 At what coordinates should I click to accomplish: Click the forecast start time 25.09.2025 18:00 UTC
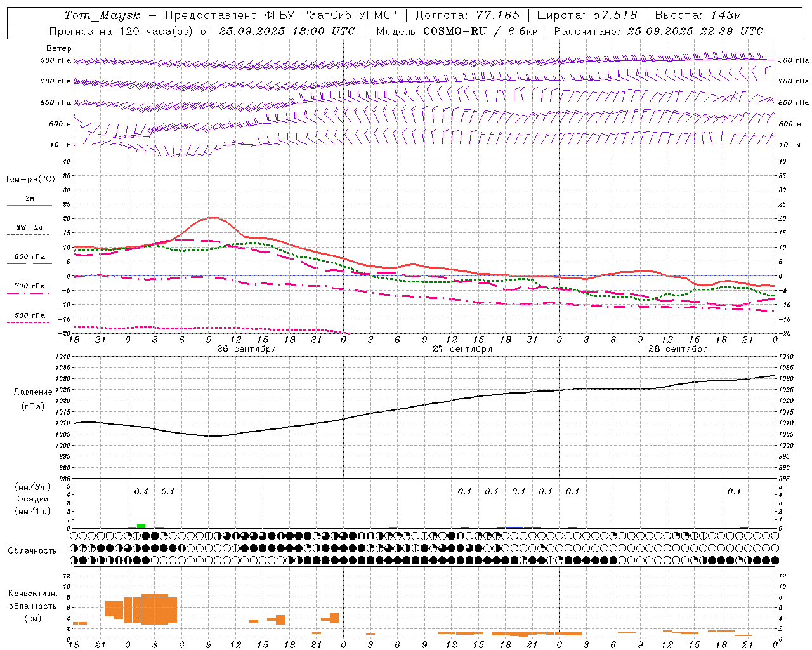(x=287, y=31)
